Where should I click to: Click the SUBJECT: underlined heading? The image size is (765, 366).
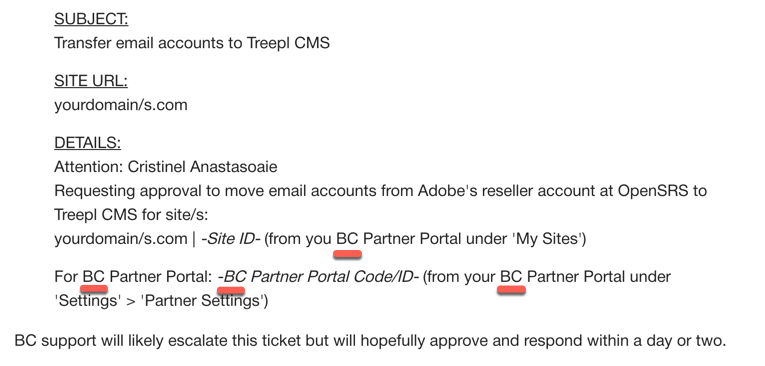point(91,19)
